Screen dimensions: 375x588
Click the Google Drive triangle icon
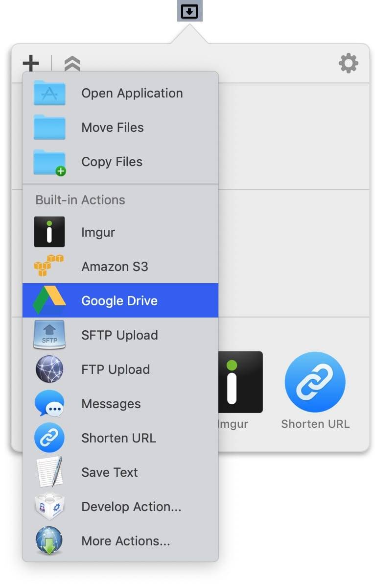point(49,300)
